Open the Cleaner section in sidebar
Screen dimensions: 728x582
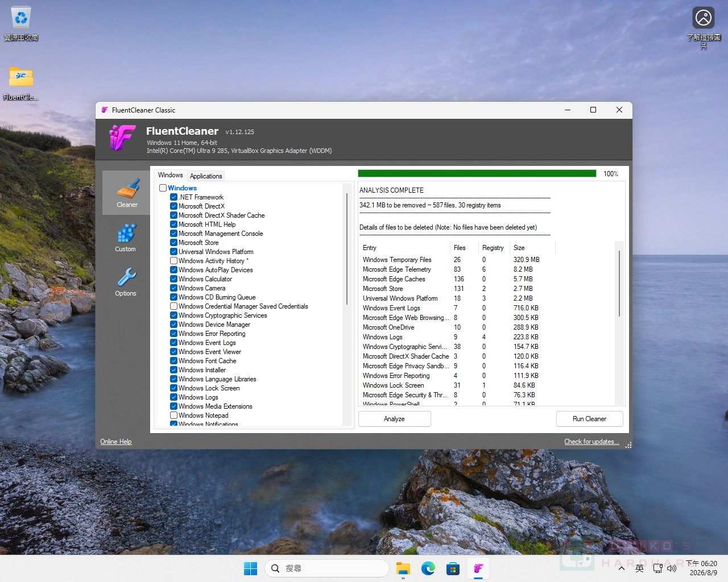[x=126, y=193]
